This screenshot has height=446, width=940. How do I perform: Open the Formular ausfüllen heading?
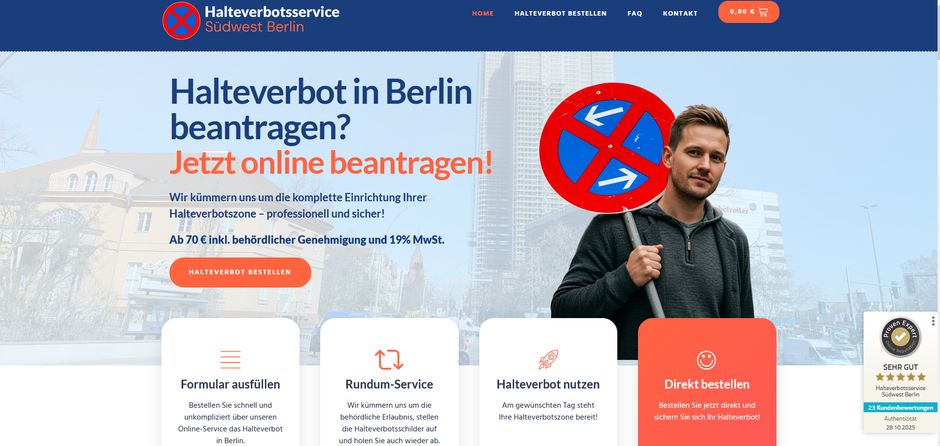(x=230, y=384)
